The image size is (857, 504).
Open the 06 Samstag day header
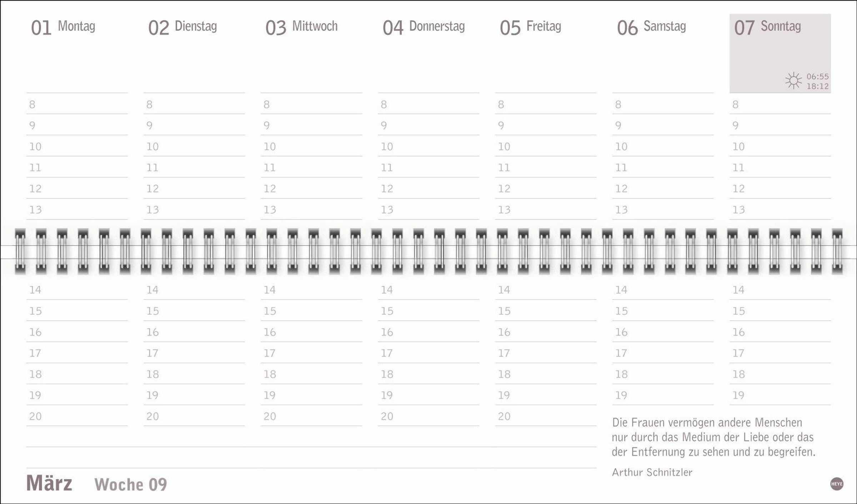pos(651,27)
